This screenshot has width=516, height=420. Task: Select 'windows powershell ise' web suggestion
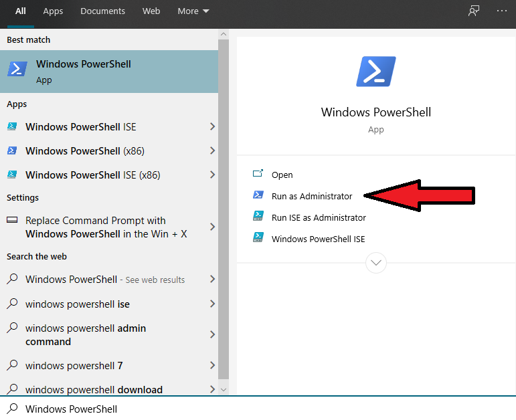point(109,304)
